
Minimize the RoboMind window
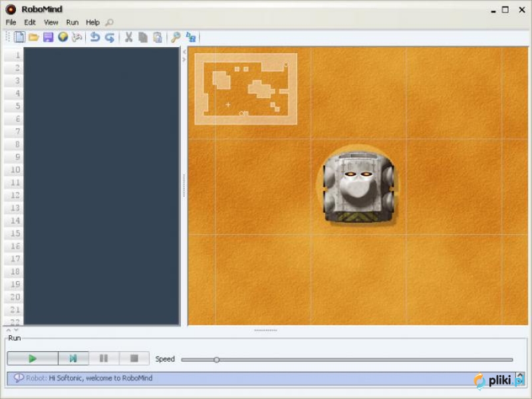[493, 11]
